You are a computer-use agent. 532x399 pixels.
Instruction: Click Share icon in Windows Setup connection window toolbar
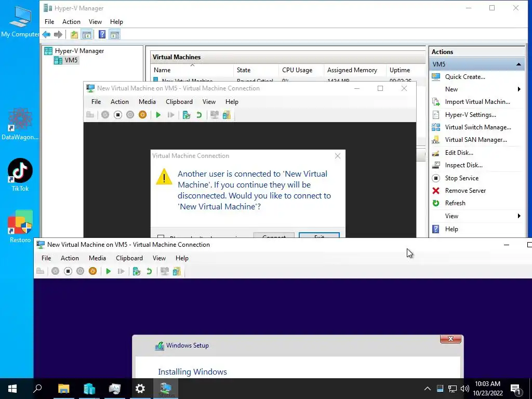click(177, 271)
